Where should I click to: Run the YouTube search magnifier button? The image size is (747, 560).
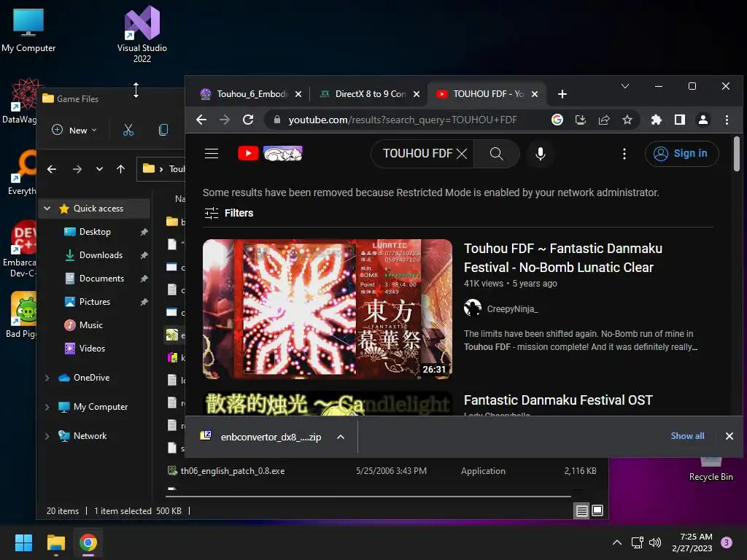coord(496,153)
